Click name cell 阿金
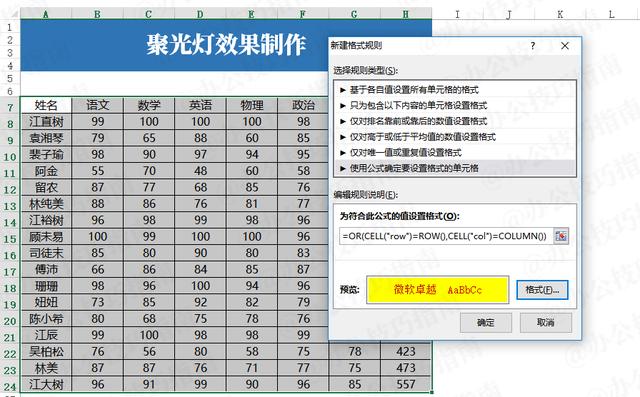This screenshot has width=640, height=397. point(46,171)
